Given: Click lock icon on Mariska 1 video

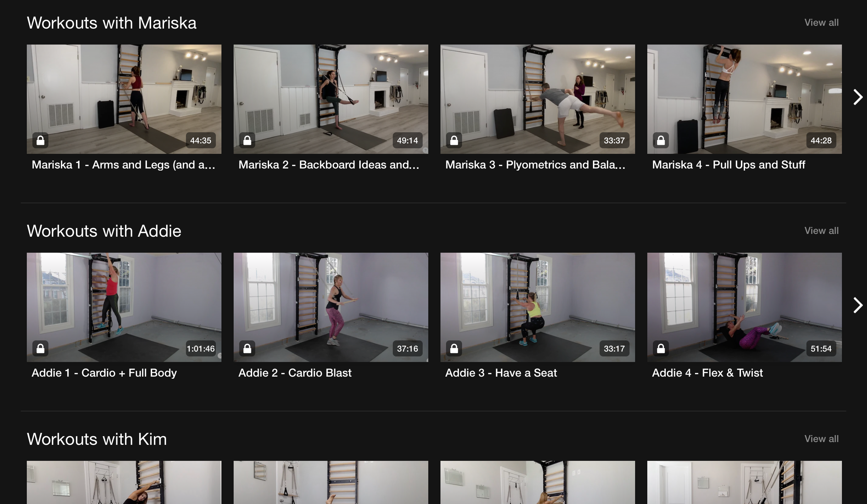Looking at the screenshot, I should point(40,140).
